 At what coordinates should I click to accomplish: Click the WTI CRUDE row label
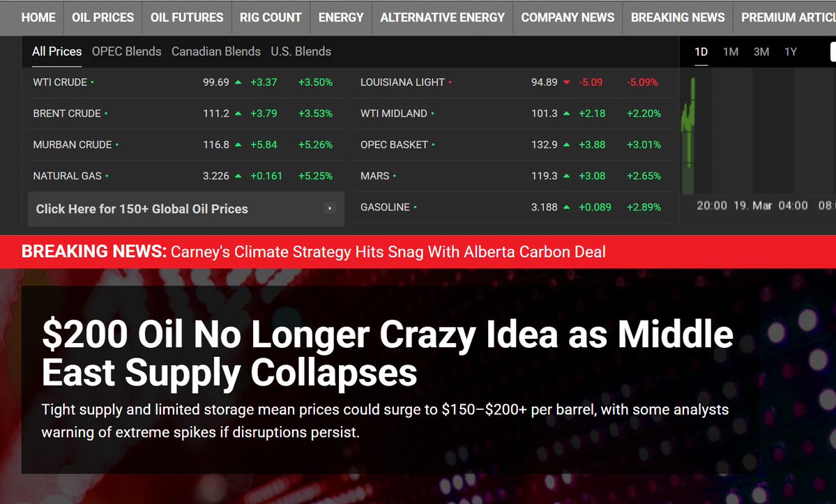point(60,82)
